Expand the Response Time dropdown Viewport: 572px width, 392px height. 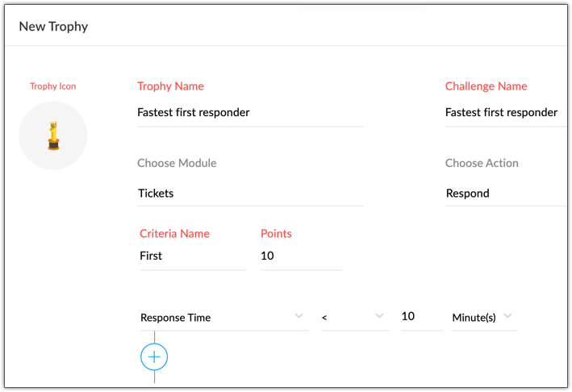pyautogui.click(x=223, y=317)
